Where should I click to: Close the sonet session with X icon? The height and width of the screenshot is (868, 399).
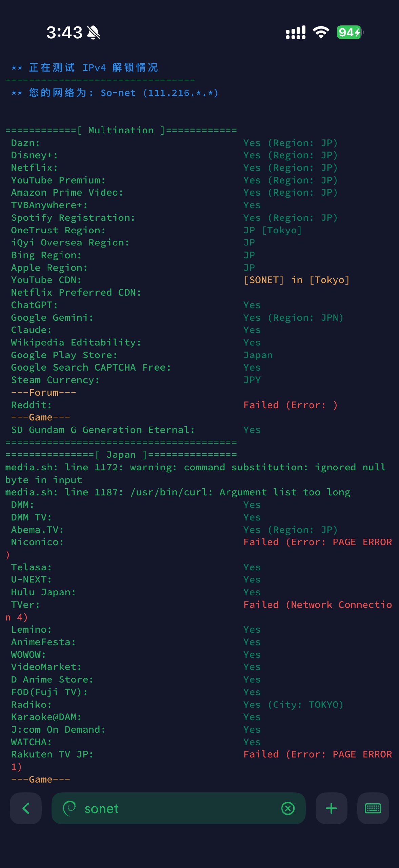[288, 808]
